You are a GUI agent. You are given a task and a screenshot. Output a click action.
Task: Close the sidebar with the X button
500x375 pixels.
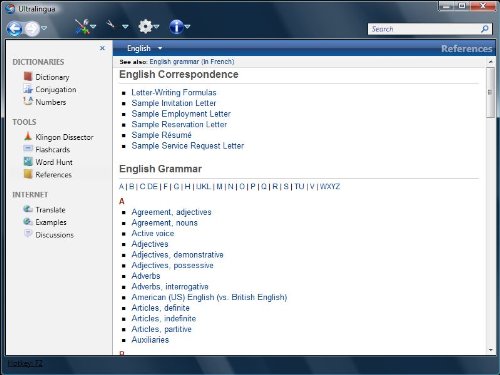[102, 48]
